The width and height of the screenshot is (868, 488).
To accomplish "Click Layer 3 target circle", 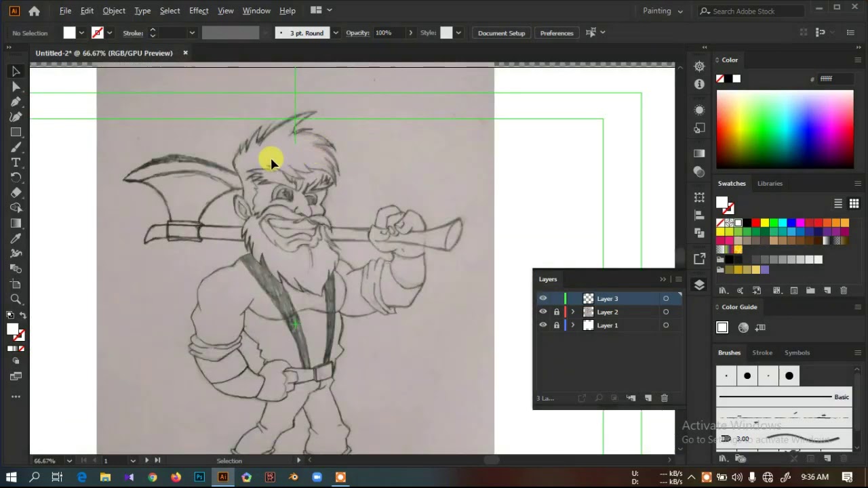I will tap(665, 298).
